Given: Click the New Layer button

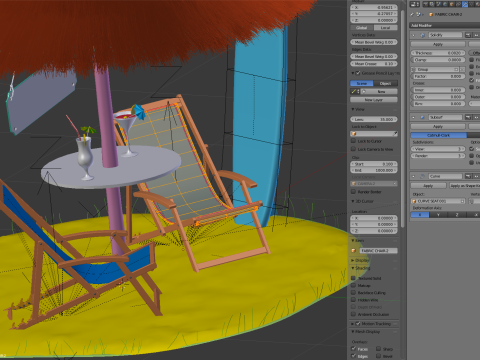Looking at the screenshot, I should click(374, 100).
